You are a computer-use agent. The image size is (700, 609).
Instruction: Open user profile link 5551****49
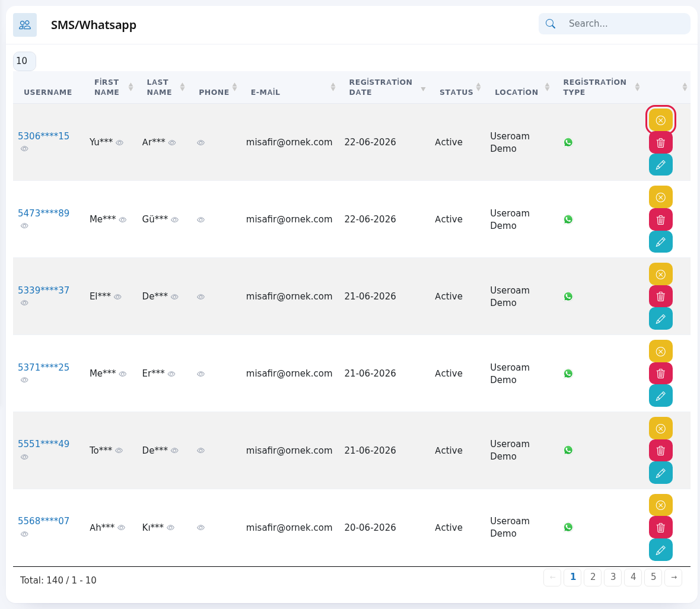tap(44, 444)
